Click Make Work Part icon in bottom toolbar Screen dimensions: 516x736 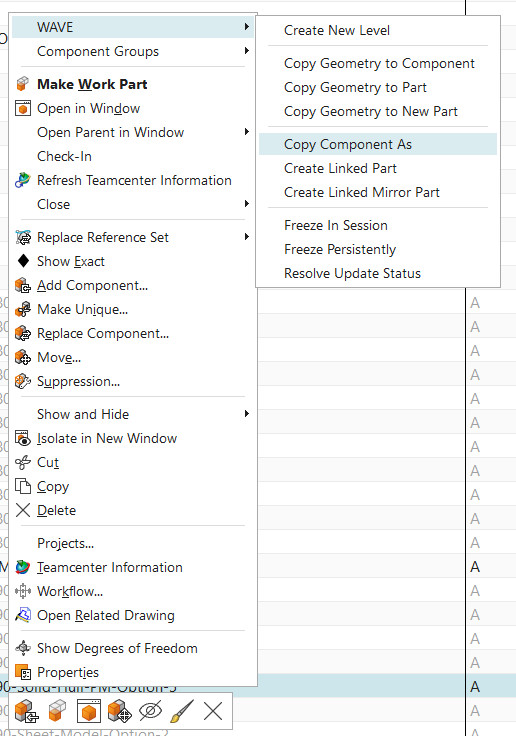pos(57,711)
